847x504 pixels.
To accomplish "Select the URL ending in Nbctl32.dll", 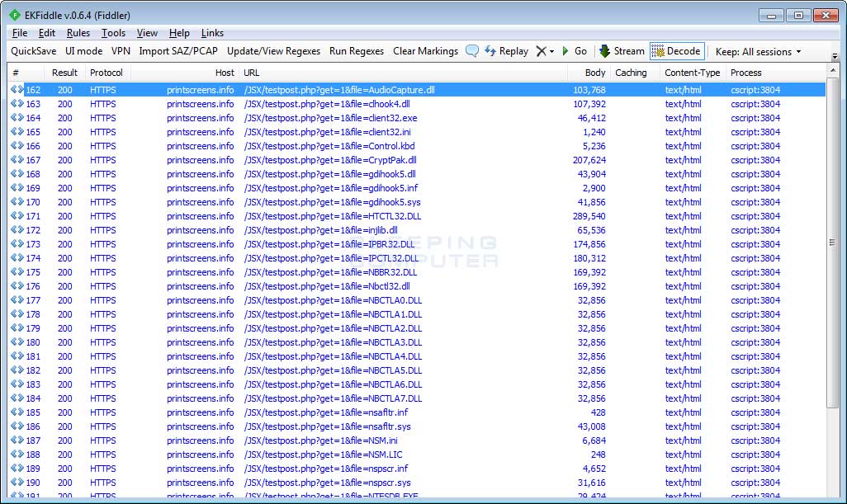I will 327,286.
